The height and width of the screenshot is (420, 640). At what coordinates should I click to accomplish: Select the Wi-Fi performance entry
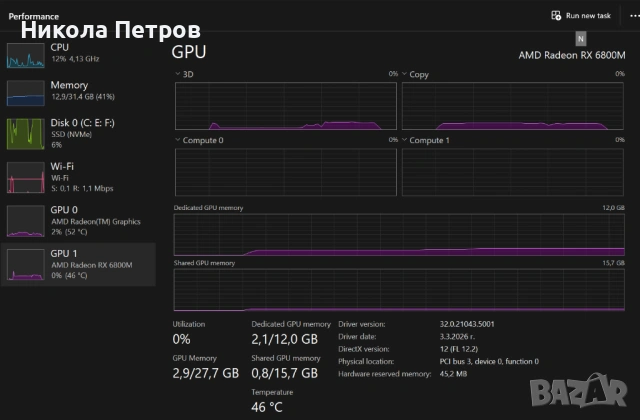pyautogui.click(x=78, y=177)
